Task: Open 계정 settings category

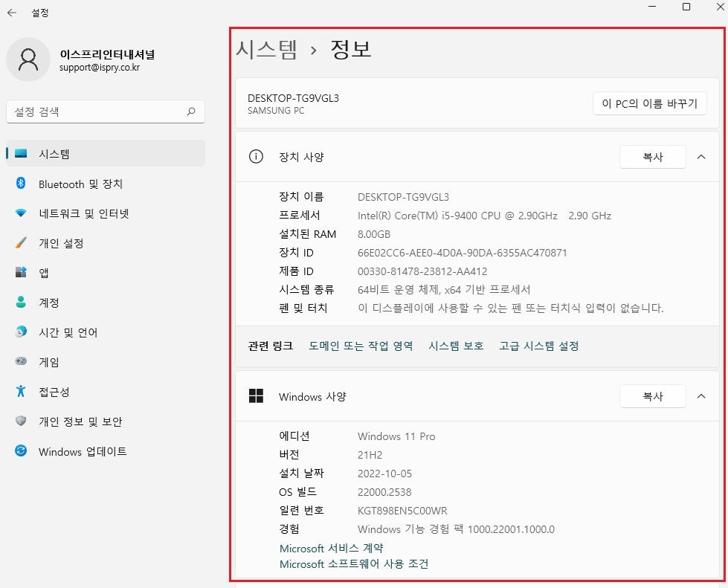Action: [106, 303]
